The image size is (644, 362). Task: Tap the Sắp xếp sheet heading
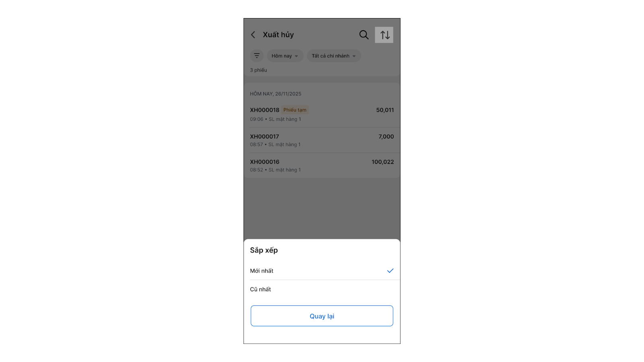click(264, 250)
